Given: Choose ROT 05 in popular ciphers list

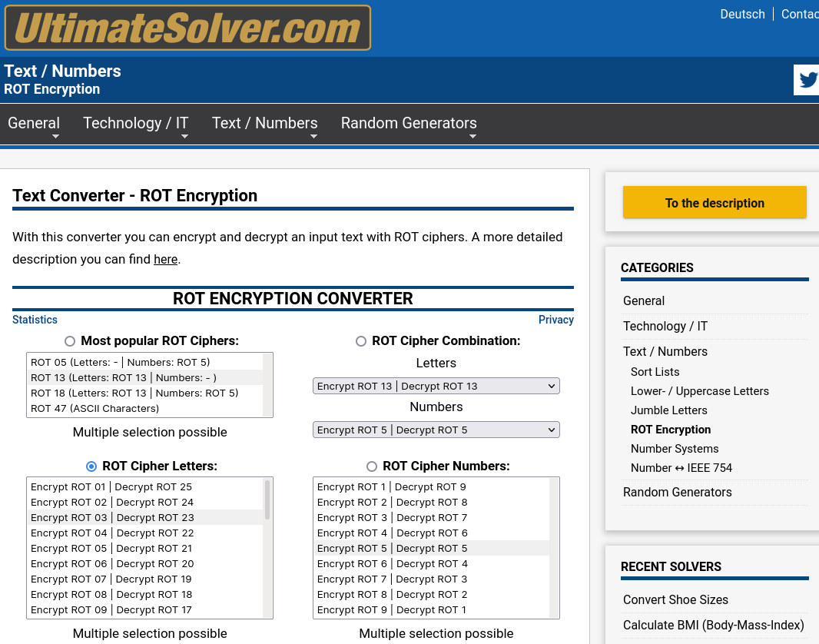Looking at the screenshot, I should pos(144,363).
